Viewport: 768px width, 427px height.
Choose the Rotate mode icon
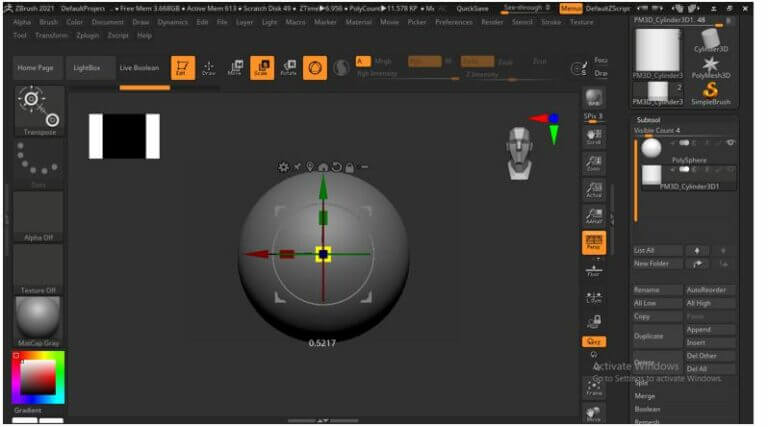click(288, 68)
